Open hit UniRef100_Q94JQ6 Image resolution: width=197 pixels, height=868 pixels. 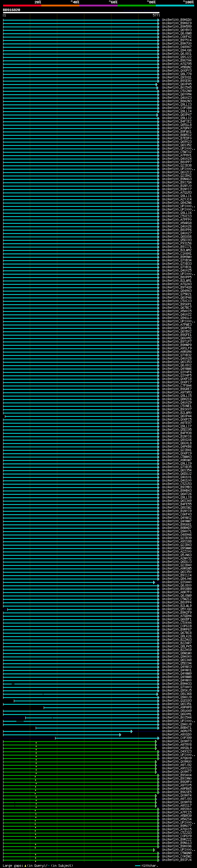177,50
